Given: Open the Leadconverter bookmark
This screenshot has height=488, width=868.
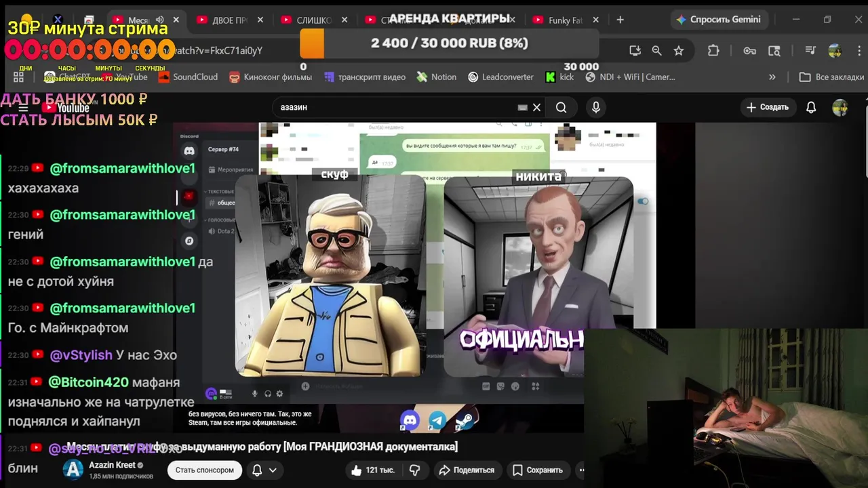Looking at the screenshot, I should click(501, 77).
